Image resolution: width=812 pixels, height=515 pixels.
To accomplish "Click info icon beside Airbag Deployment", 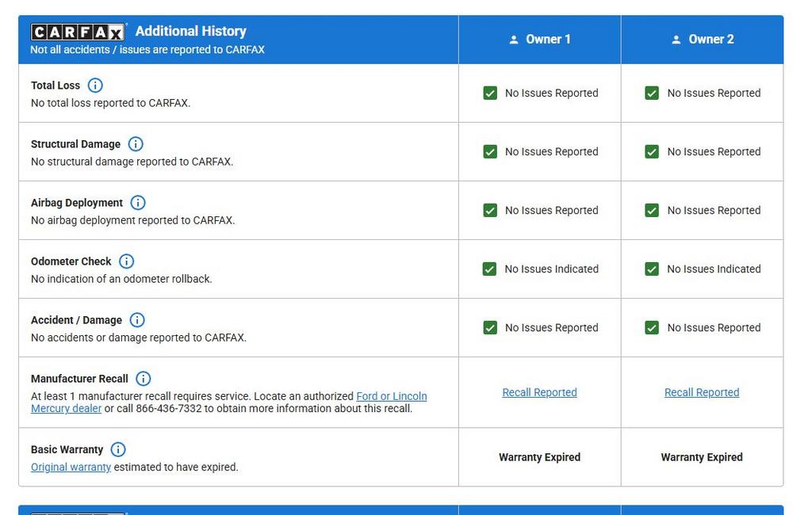I will (x=137, y=202).
